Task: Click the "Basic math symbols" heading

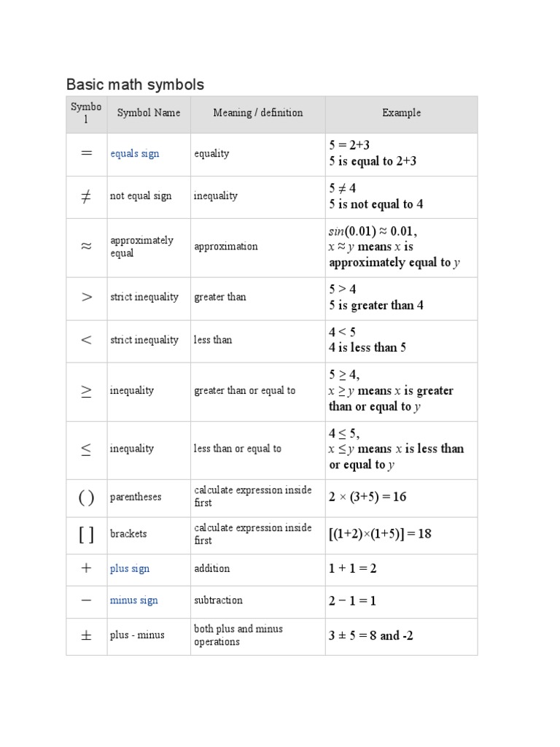Action: tap(135, 85)
